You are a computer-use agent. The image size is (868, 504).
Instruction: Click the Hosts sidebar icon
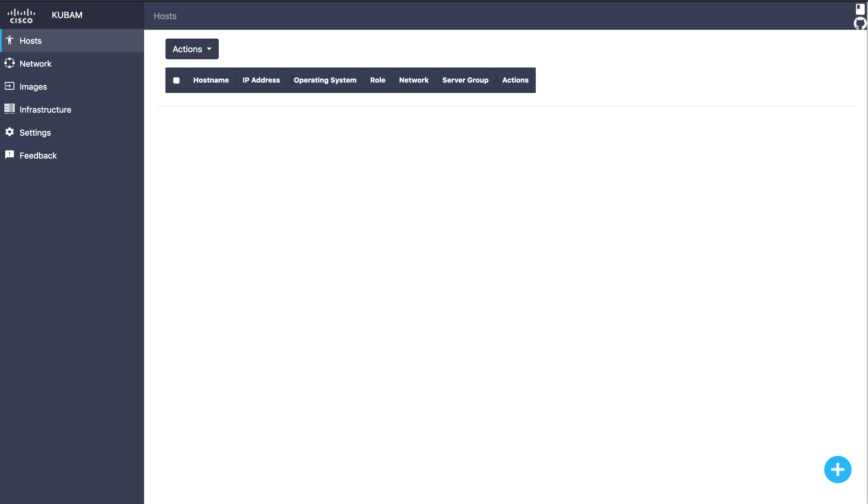coord(10,40)
